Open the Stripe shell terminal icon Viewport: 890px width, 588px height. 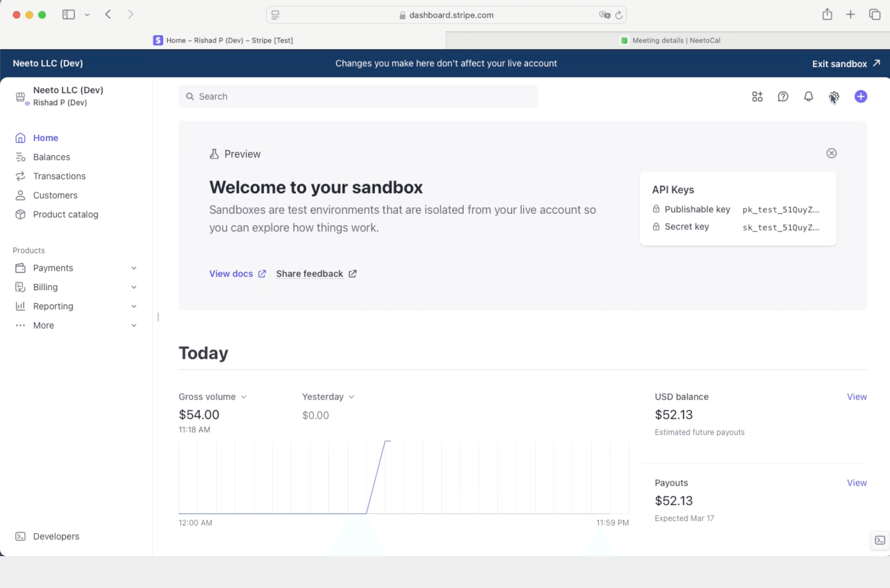coord(880,540)
